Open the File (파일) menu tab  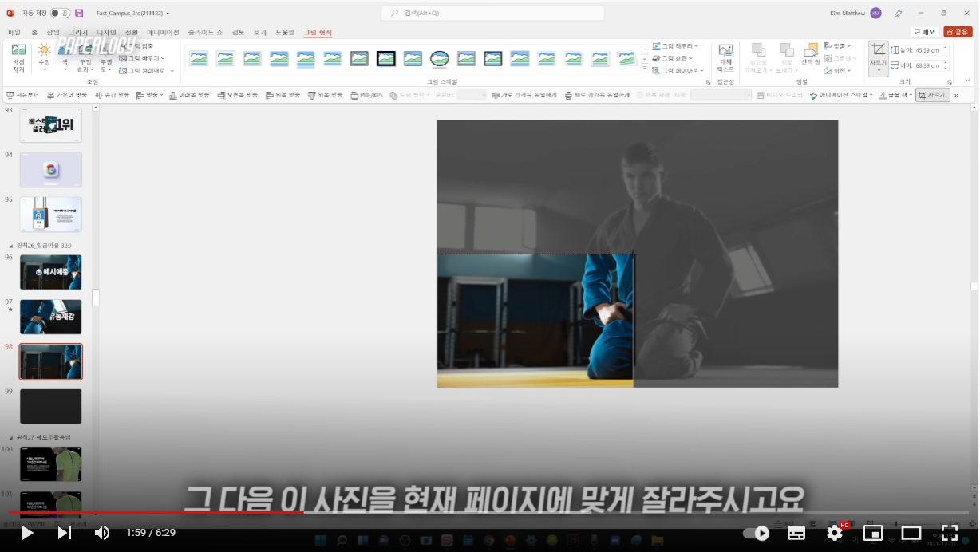pyautogui.click(x=14, y=32)
